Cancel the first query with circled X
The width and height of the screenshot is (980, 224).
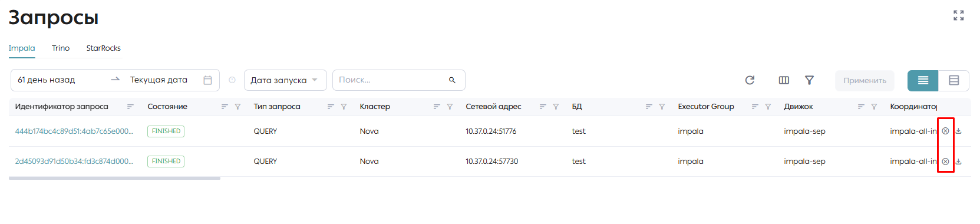pyautogui.click(x=945, y=131)
